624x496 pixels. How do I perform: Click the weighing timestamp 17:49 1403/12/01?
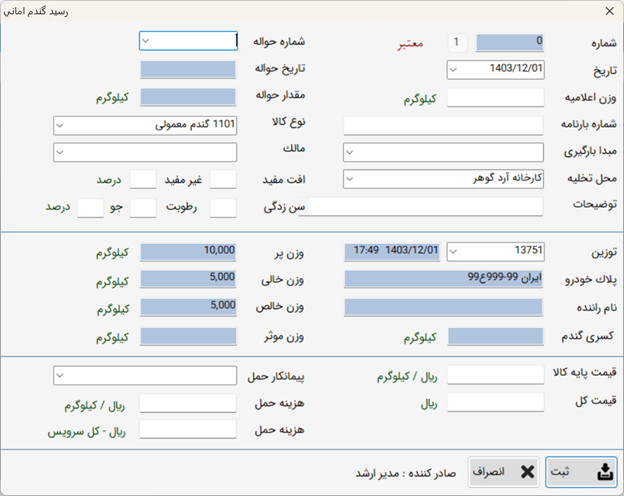click(392, 252)
